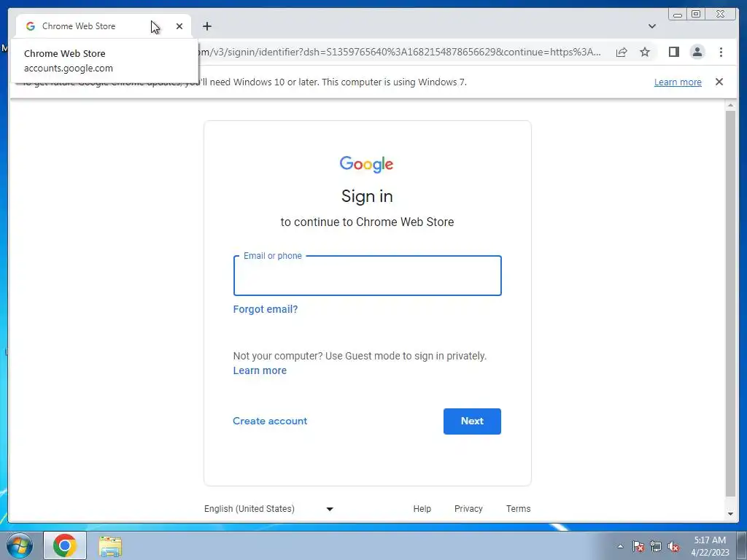Open Learn more about Guest mode
The image size is (747, 560).
point(260,370)
